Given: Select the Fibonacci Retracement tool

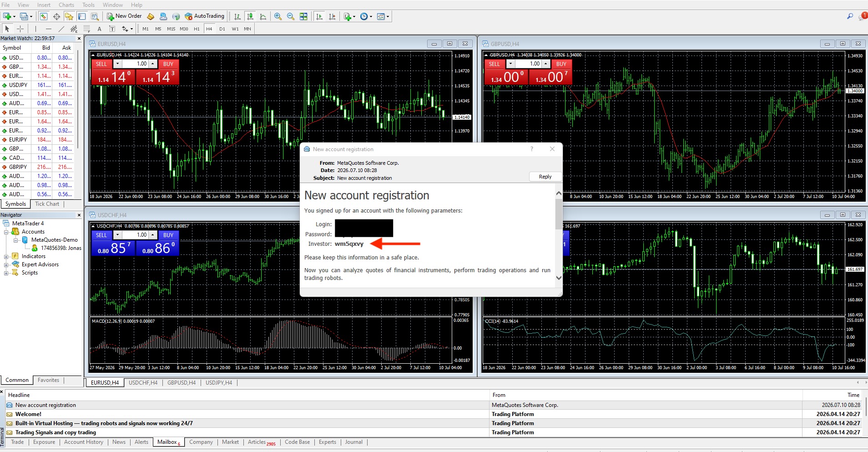Looking at the screenshot, I should [x=86, y=29].
